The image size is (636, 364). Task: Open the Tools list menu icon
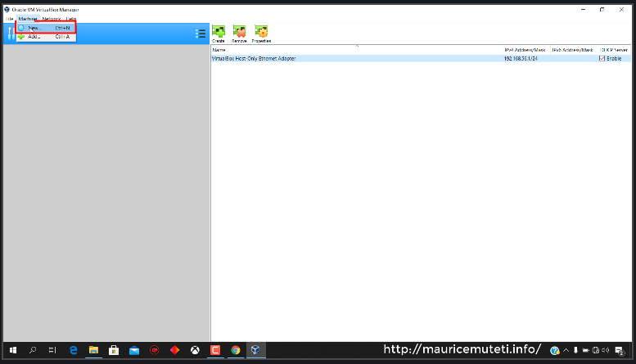(201, 34)
